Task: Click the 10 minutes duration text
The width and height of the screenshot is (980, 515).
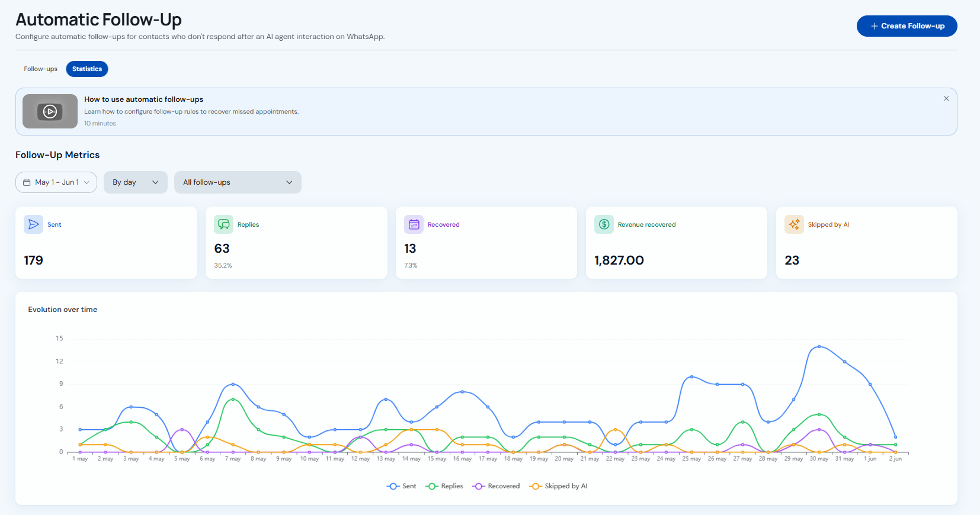Action: pos(100,124)
